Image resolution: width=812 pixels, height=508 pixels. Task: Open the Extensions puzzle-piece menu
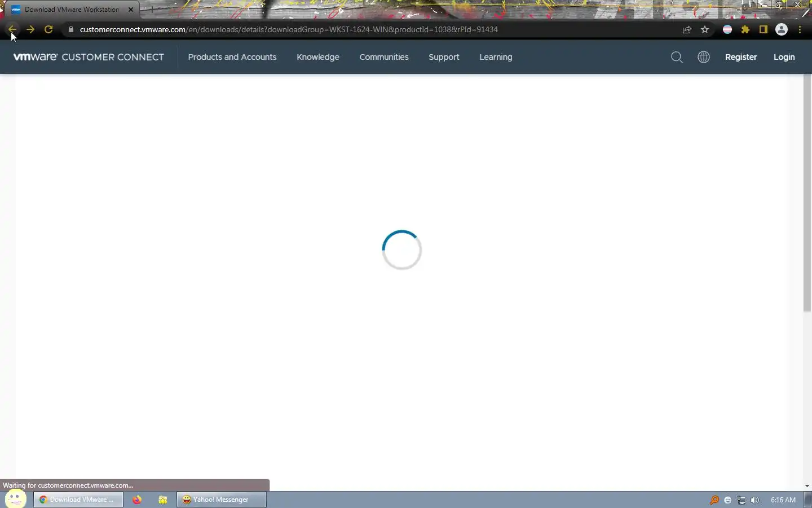[745, 29]
